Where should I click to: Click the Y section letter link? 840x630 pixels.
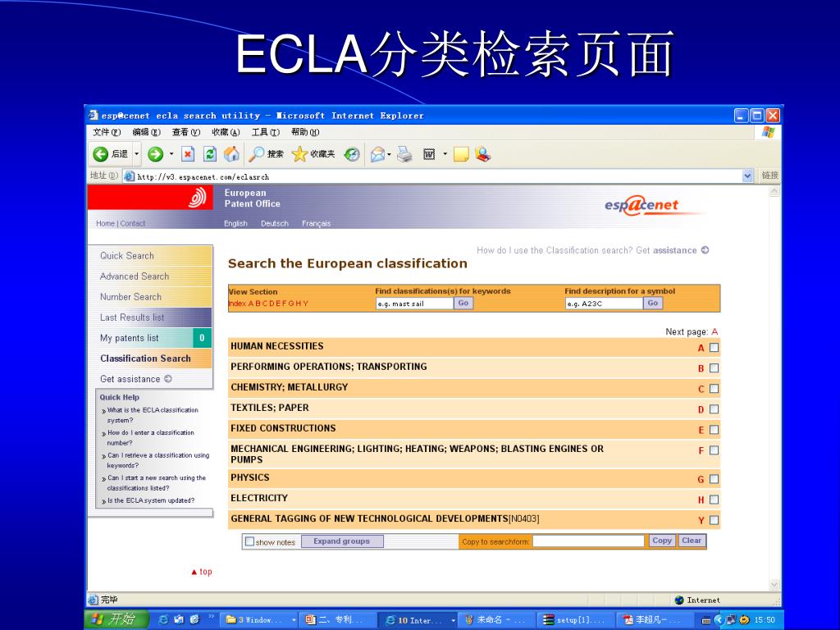(x=701, y=520)
